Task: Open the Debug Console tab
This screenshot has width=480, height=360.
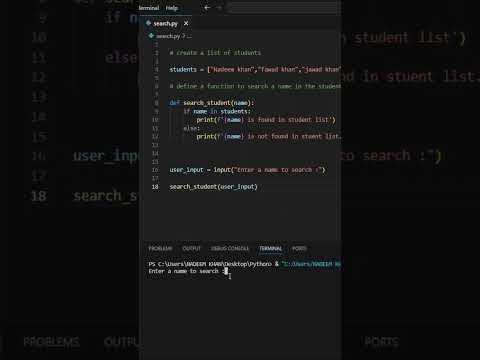Action: coord(230,249)
